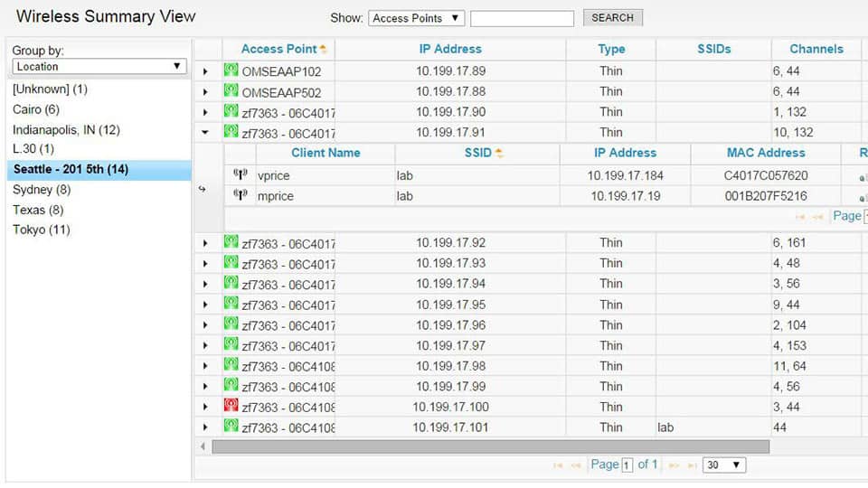868x488 pixels.
Task: Sort by SSIDs column header
Action: pyautogui.click(x=713, y=49)
